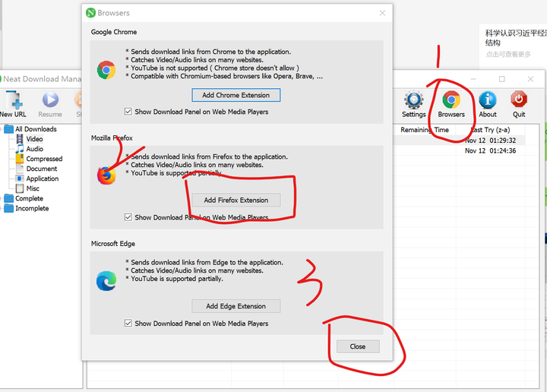This screenshot has height=392, width=547.
Task: Select the Audio category
Action: pos(35,149)
